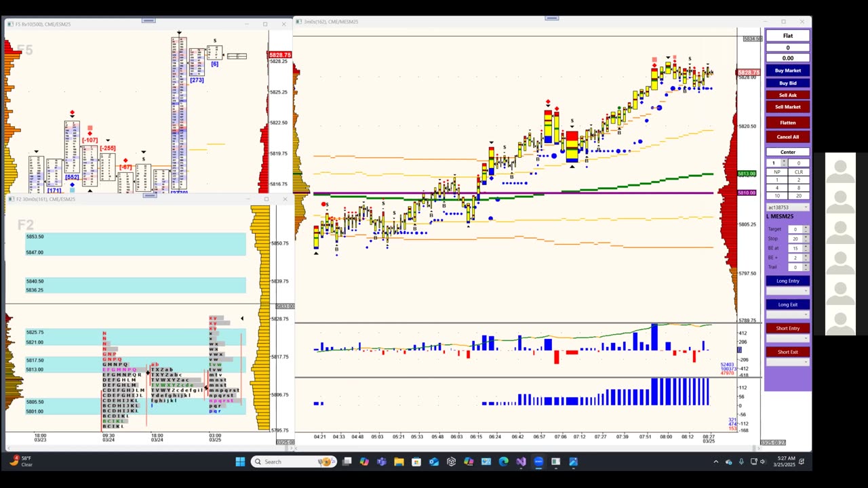Image resolution: width=868 pixels, height=488 pixels.
Task: Choose quantity preset 8
Action: tap(798, 188)
